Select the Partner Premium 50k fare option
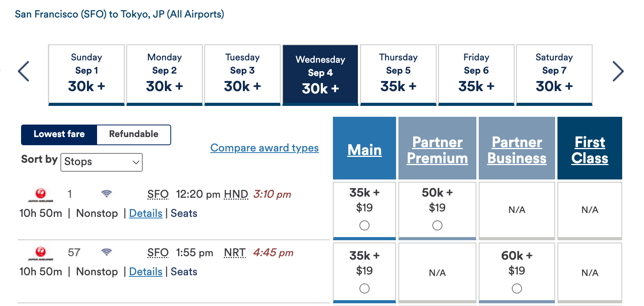Image resolution: width=644 pixels, height=306 pixels. pyautogui.click(x=437, y=225)
